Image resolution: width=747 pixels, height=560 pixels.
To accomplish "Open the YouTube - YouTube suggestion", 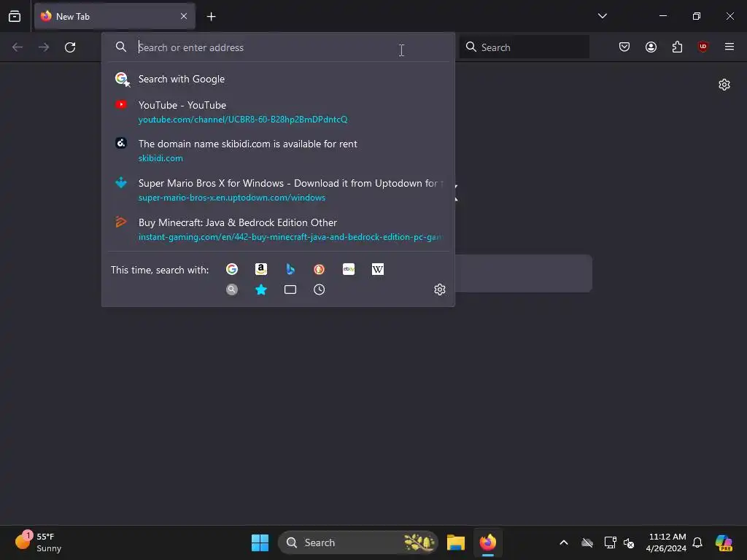I will click(x=278, y=112).
